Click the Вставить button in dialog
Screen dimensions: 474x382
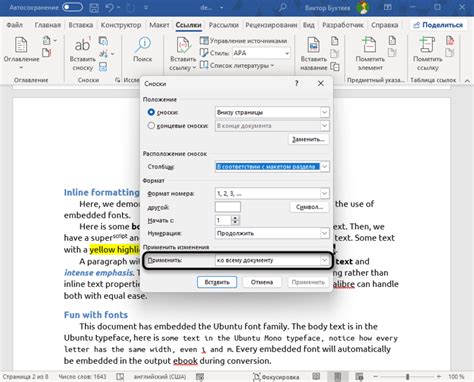click(217, 282)
